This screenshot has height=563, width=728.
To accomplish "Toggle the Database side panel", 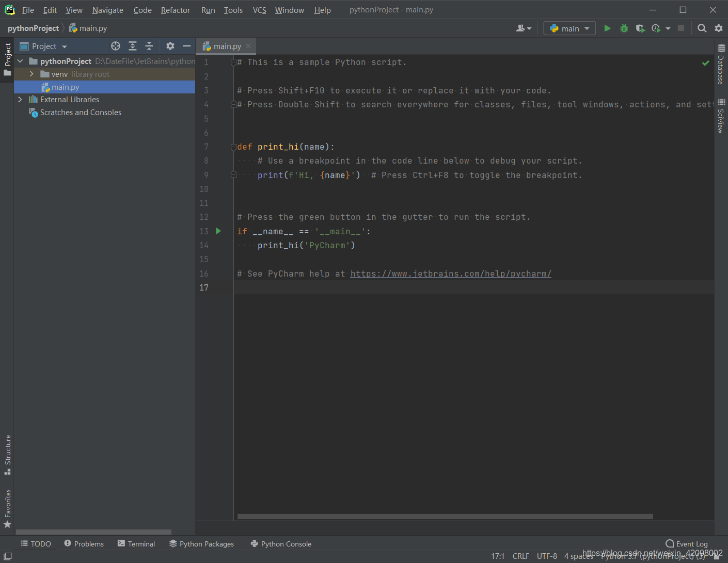I will coord(721,65).
